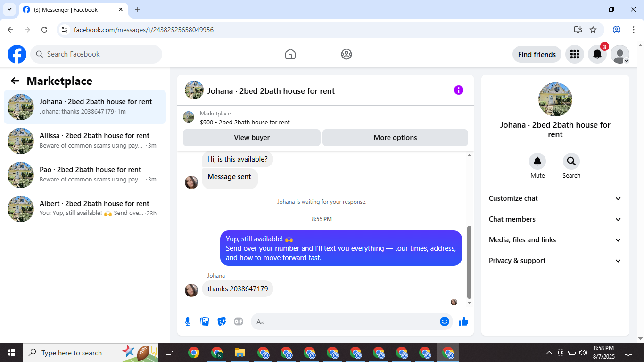Bookmark this page with the star icon

pos(593,30)
